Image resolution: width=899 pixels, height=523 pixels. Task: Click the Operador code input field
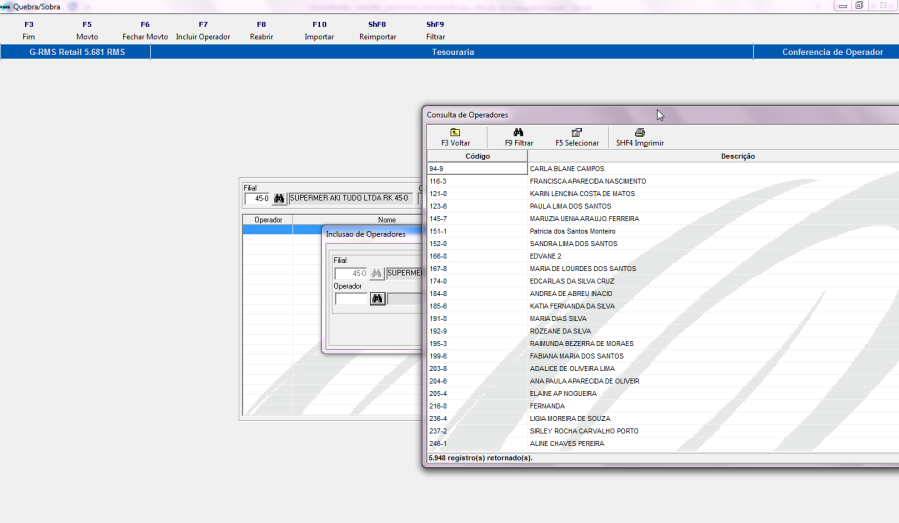click(351, 299)
